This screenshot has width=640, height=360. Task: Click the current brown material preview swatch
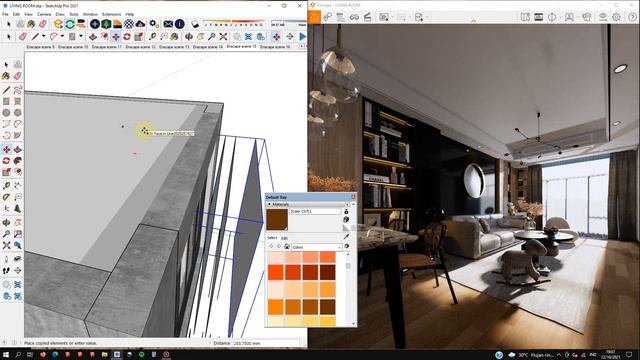(277, 219)
